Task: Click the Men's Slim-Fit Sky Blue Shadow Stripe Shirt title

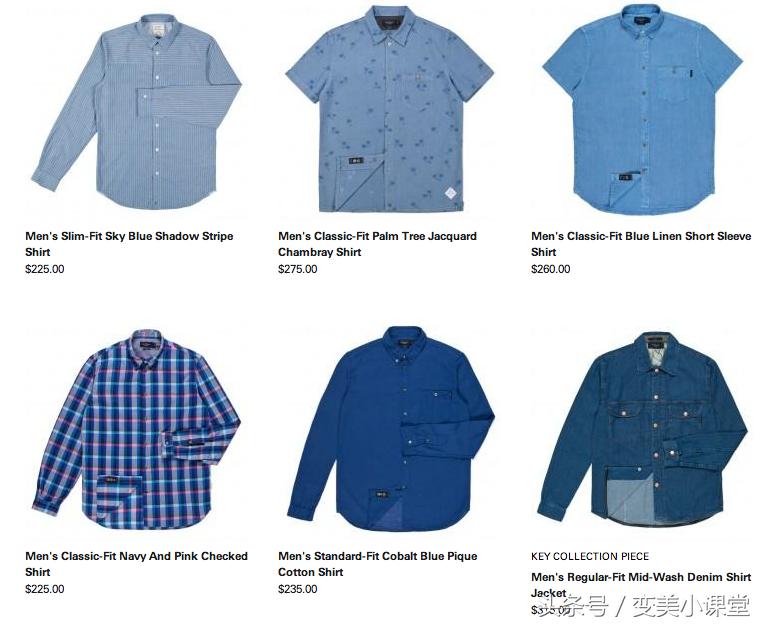Action: (x=129, y=244)
